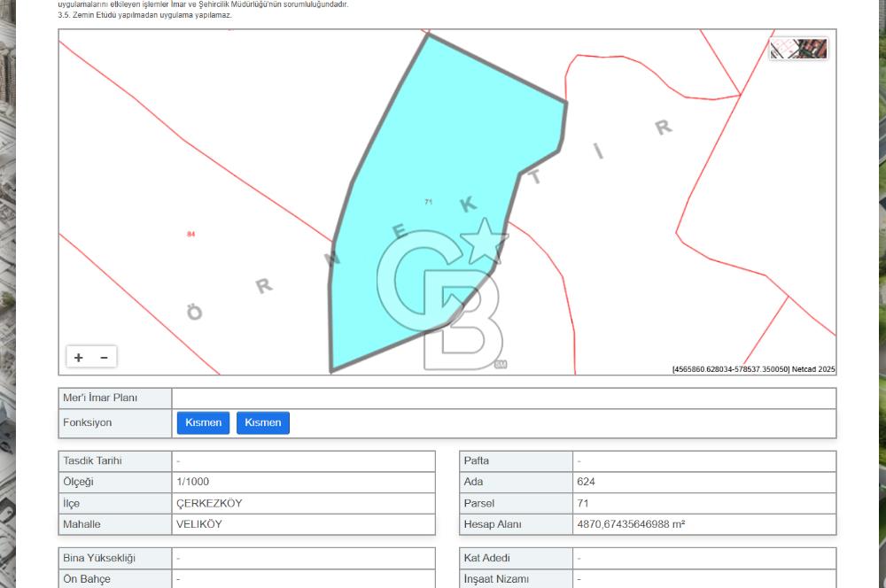Click the Ölçeği value 1/1000
Image resolution: width=886 pixels, height=588 pixels.
[x=193, y=482]
